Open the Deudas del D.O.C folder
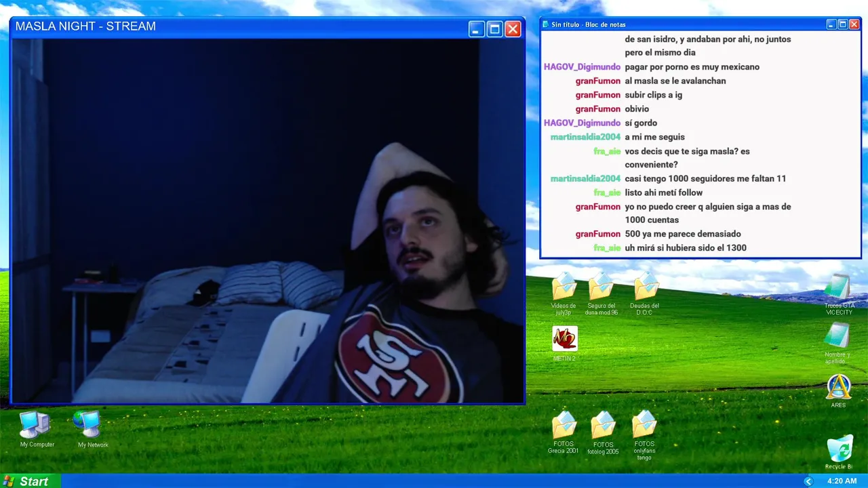The width and height of the screenshot is (868, 488). pos(645,293)
